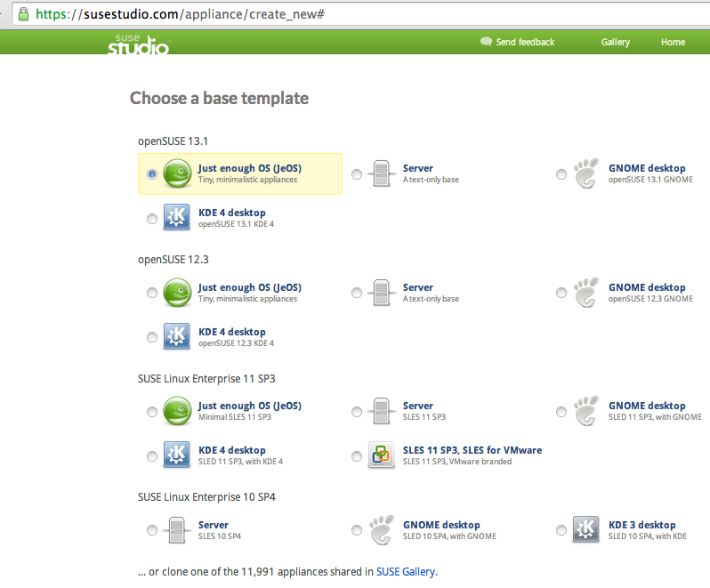This screenshot has width=710, height=588.
Task: Click the openSUSE 12.3 'Server' title
Action: [418, 287]
